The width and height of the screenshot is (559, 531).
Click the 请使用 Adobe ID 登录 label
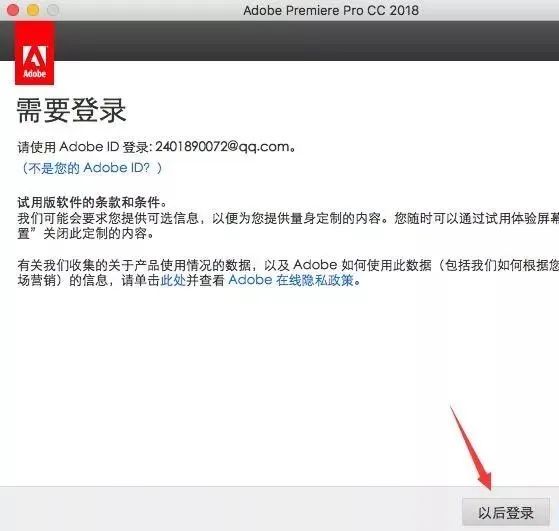coord(84,147)
